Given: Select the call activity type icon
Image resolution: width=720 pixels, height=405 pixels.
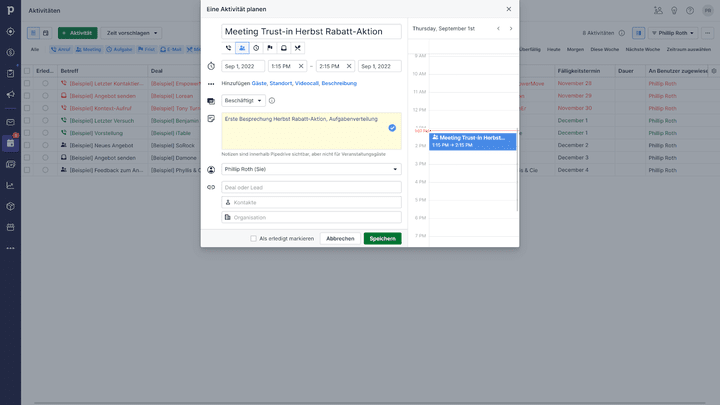Looking at the screenshot, I should (x=228, y=48).
